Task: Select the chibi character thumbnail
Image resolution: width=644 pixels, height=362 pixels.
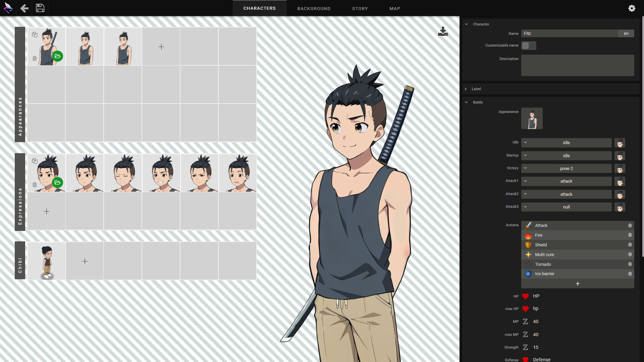Action: click(46, 261)
